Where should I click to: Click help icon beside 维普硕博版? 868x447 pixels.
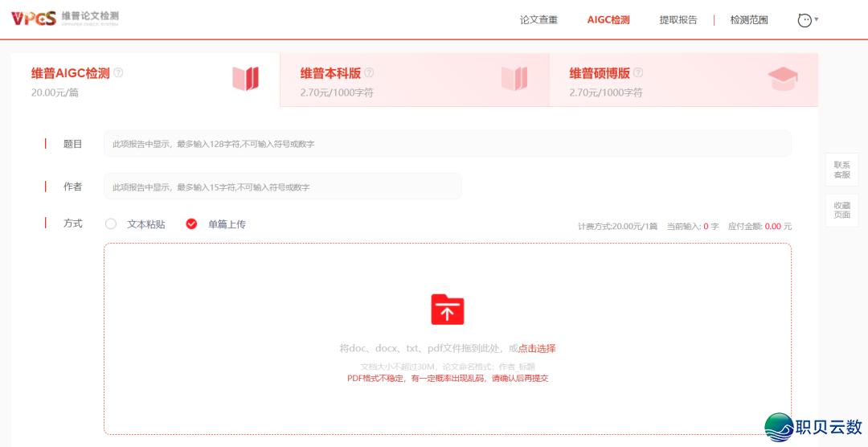coord(638,72)
